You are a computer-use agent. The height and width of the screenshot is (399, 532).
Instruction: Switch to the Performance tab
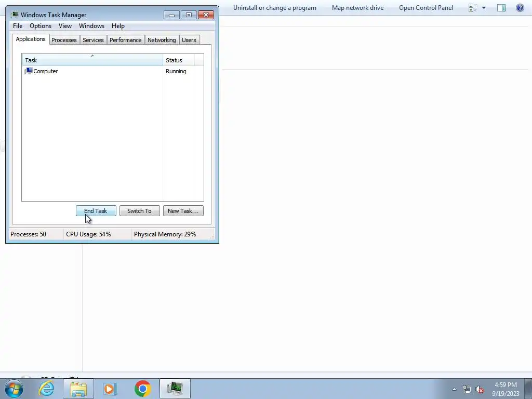click(x=126, y=40)
